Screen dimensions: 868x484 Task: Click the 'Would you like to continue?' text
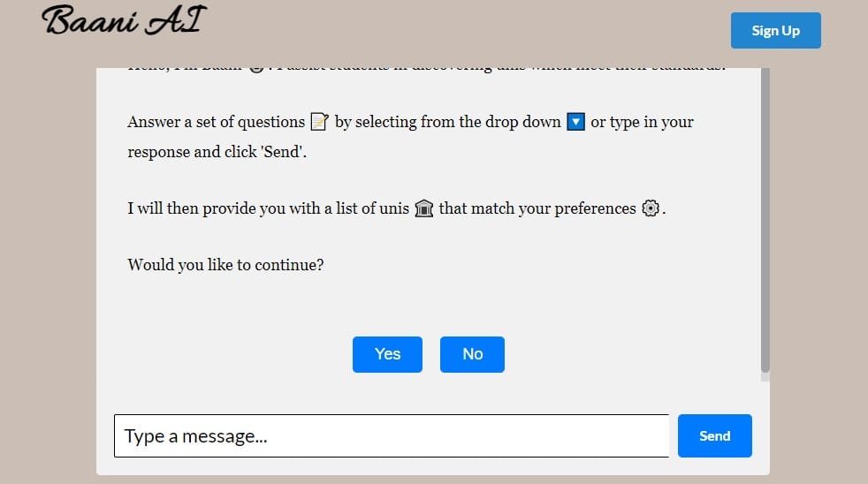pos(225,264)
